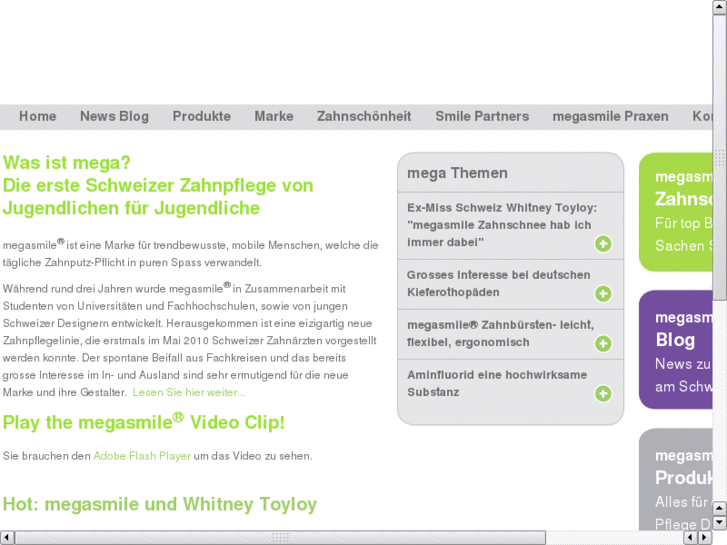Open the purple megasmile Blog box

click(676, 350)
